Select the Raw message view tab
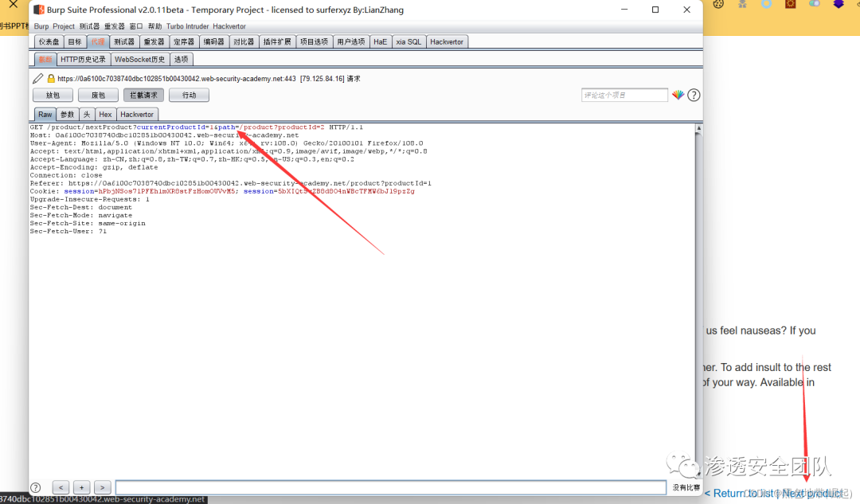860x504 pixels. click(x=45, y=114)
